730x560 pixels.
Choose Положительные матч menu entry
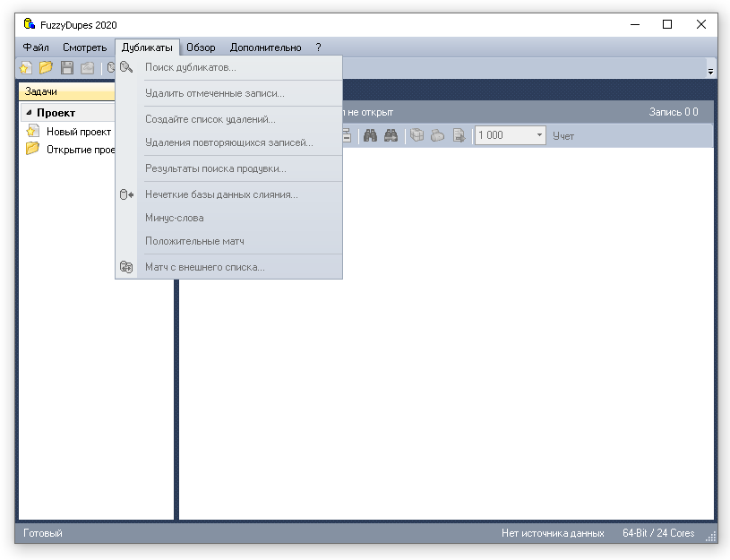229,241
